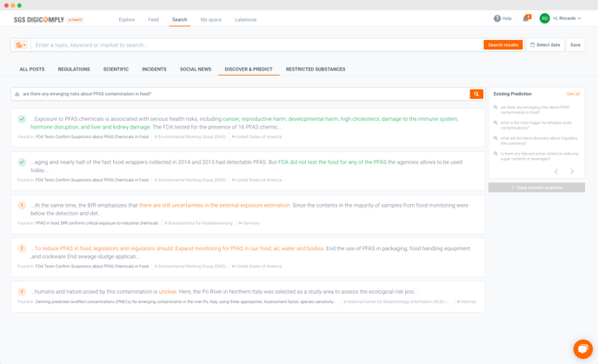Go to next predictions with right arrow
This screenshot has height=364, width=598.
point(572,171)
